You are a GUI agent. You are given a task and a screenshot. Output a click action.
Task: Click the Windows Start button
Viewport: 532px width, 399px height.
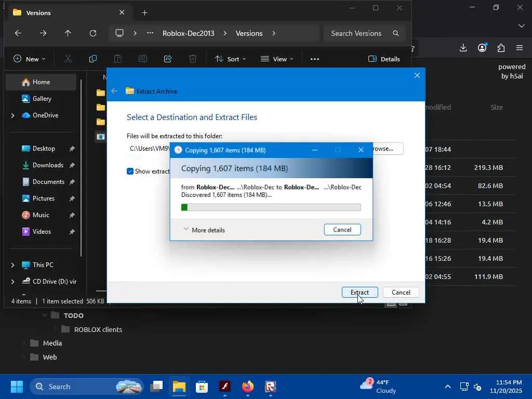point(17,387)
